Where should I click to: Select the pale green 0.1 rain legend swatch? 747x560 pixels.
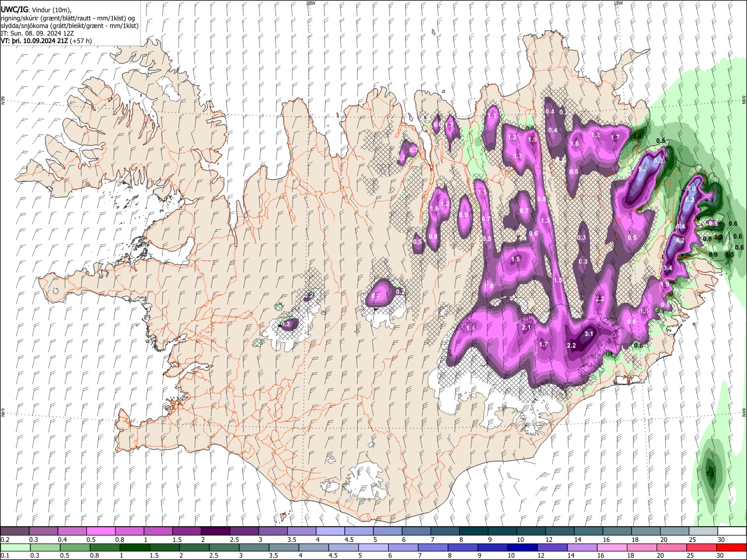tap(15, 548)
